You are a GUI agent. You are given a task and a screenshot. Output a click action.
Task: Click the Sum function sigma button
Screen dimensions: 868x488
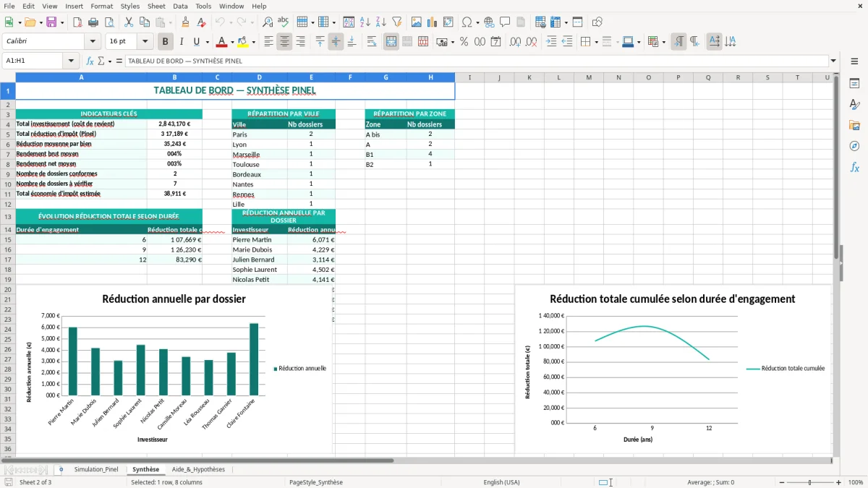click(101, 61)
